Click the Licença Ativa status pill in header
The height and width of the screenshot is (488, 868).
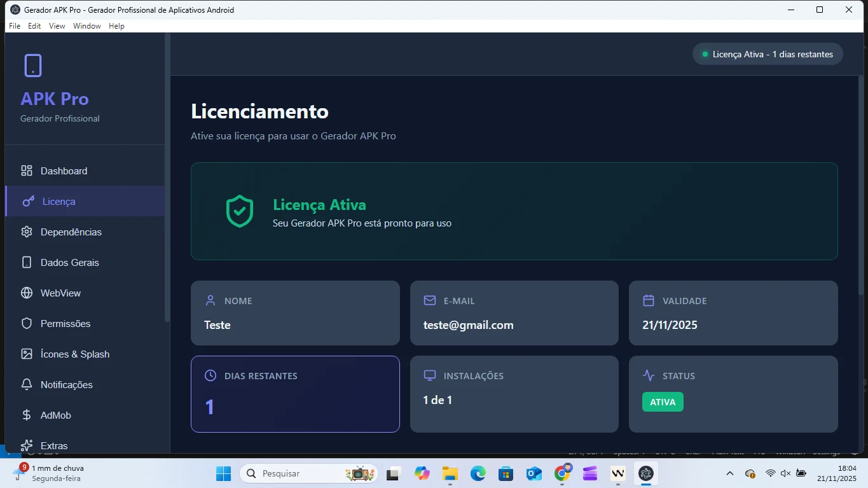click(x=768, y=54)
